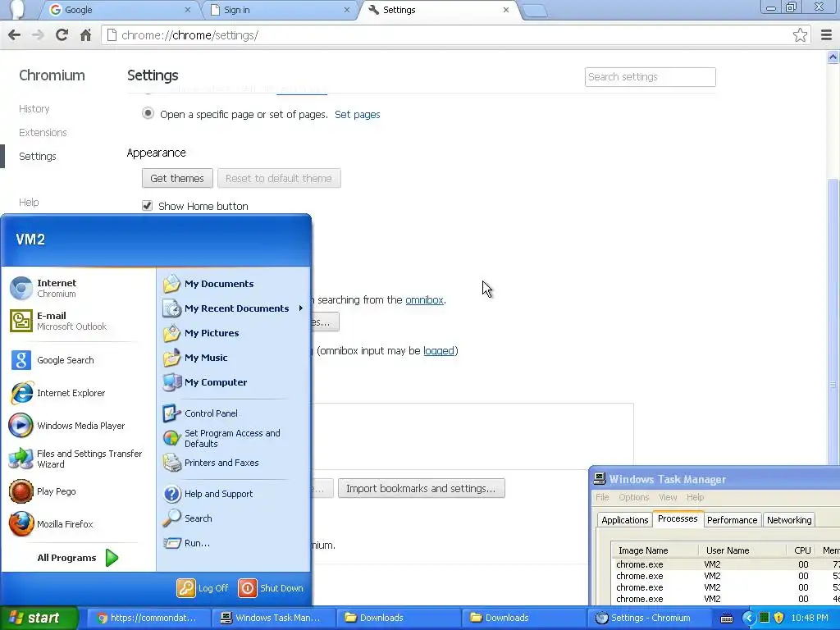Open View menu in Task Manager
840x630 pixels.
click(668, 497)
